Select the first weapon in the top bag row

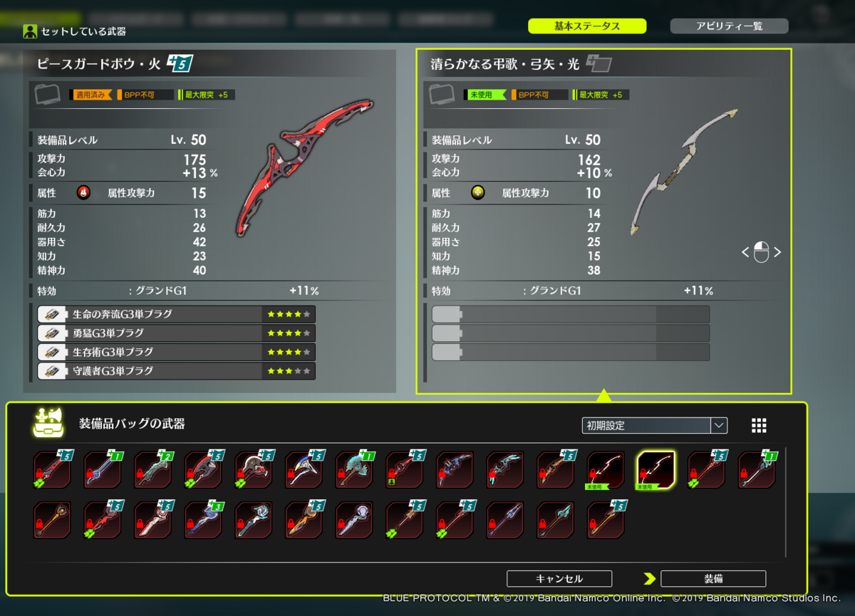[x=52, y=470]
